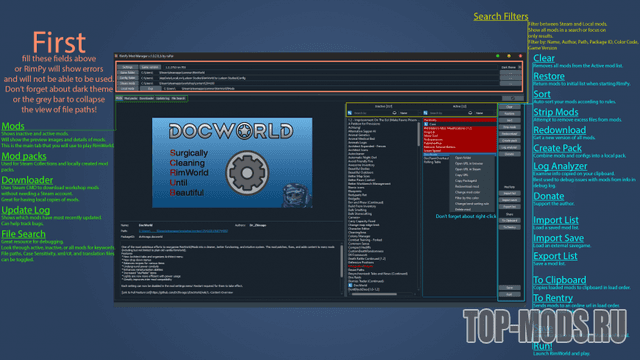Click the Strip mods button
Viewport: 640px width, 360px height.
coord(509,127)
